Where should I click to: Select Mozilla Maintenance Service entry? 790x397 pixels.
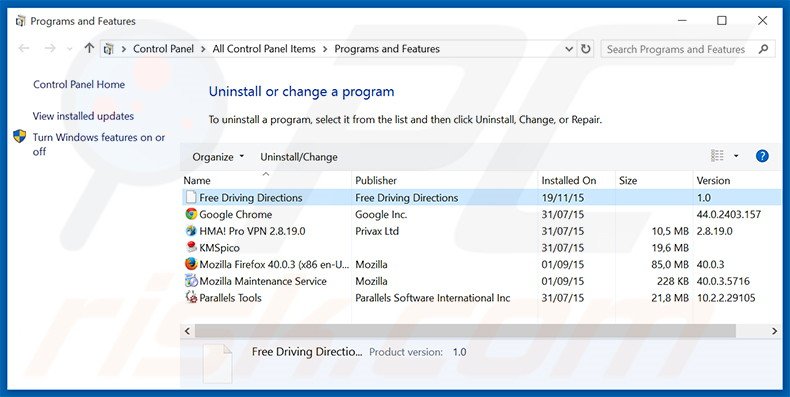click(x=263, y=281)
